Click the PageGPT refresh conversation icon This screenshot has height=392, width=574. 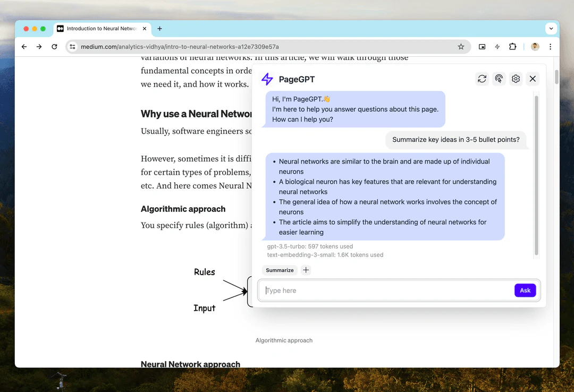(482, 79)
